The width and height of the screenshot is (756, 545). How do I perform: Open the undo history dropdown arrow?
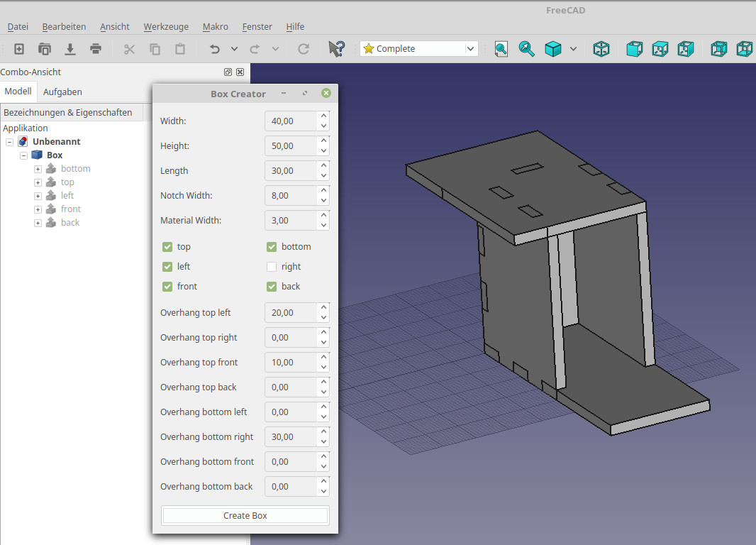tap(234, 49)
